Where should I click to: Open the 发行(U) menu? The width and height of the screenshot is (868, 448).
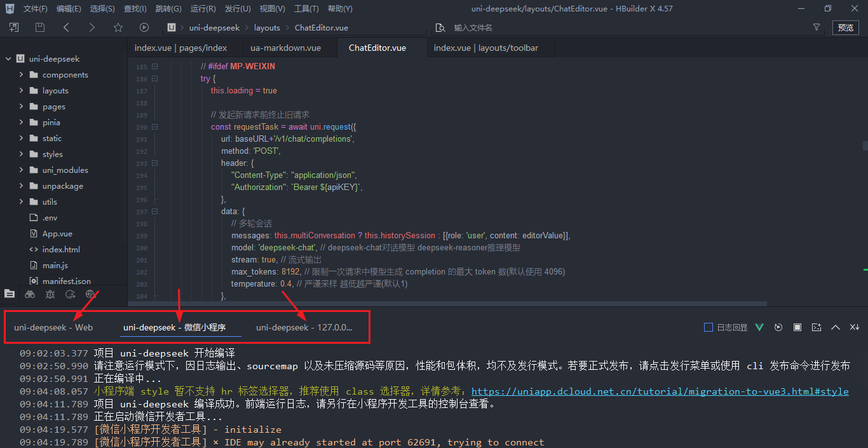pyautogui.click(x=238, y=9)
